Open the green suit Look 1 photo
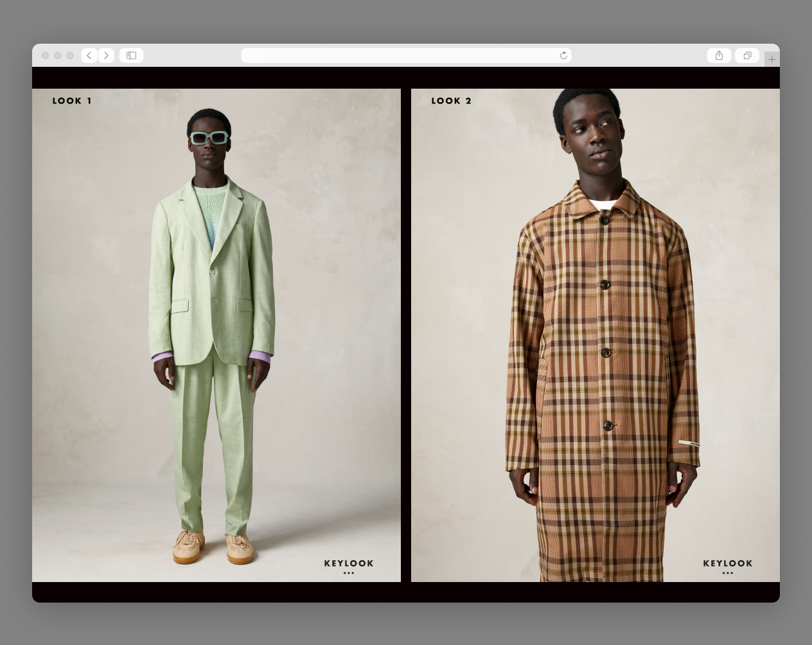812x645 pixels. tap(216, 335)
